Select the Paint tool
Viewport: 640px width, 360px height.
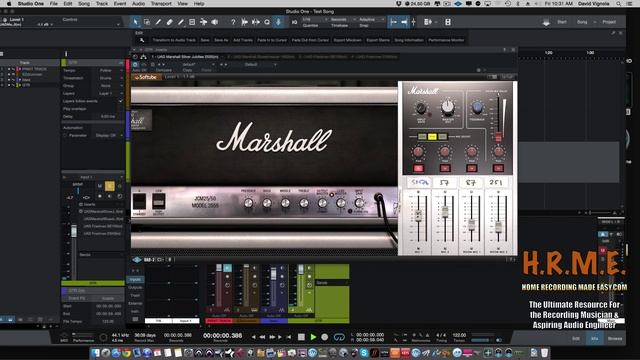(x=181, y=22)
